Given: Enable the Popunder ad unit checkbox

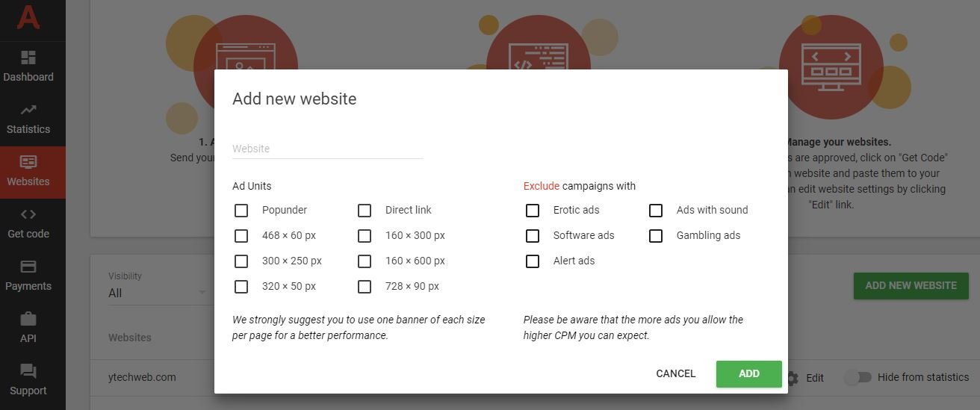Looking at the screenshot, I should 241,211.
